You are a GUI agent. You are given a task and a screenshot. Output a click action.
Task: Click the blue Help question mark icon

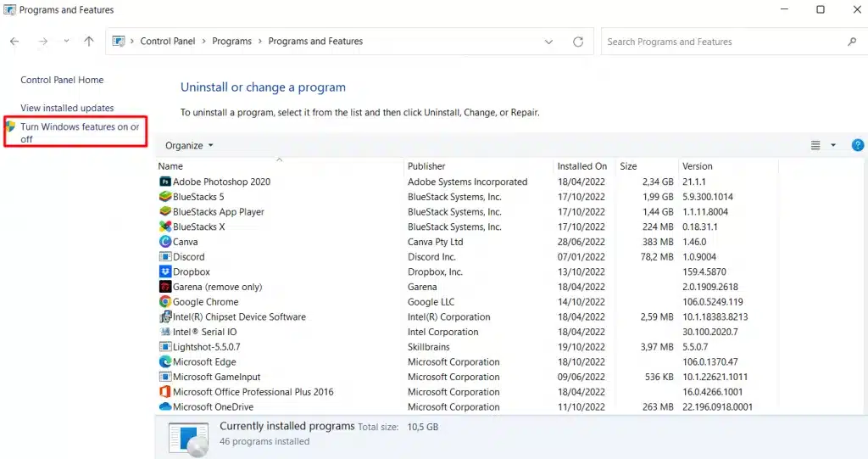click(x=857, y=145)
